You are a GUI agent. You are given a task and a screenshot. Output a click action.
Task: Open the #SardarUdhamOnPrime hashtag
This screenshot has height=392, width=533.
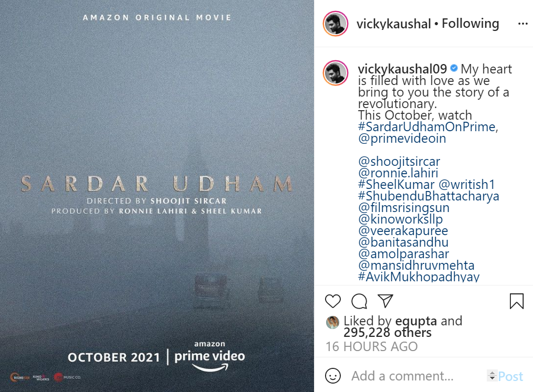428,126
